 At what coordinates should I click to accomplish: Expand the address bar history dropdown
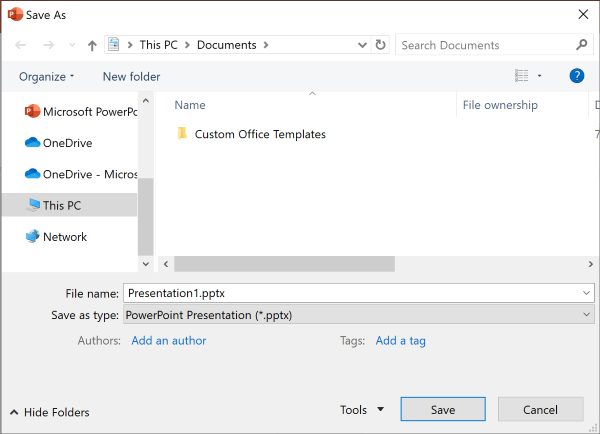coord(362,45)
